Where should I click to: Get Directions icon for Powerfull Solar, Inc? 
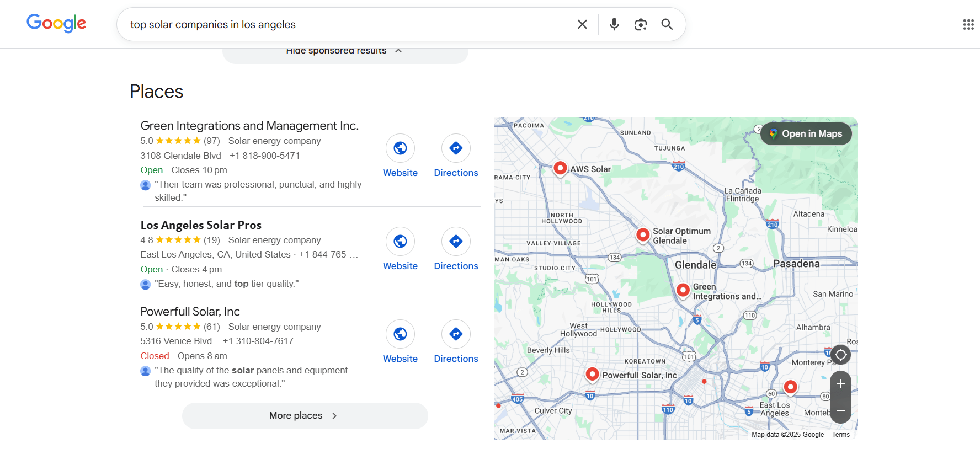pyautogui.click(x=456, y=334)
